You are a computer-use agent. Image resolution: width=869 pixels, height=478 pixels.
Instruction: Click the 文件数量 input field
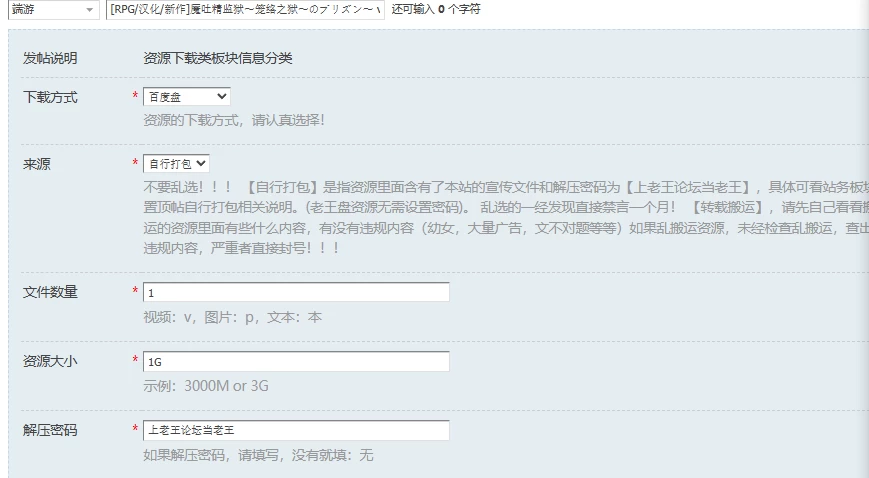coord(296,292)
